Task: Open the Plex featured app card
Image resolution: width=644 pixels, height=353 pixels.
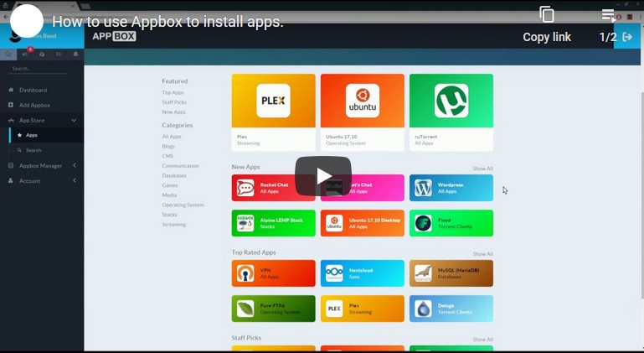Action: tap(274, 112)
